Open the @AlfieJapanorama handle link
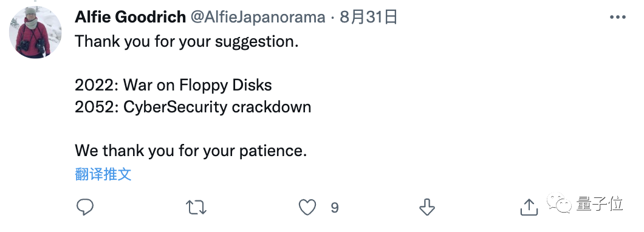 click(257, 18)
